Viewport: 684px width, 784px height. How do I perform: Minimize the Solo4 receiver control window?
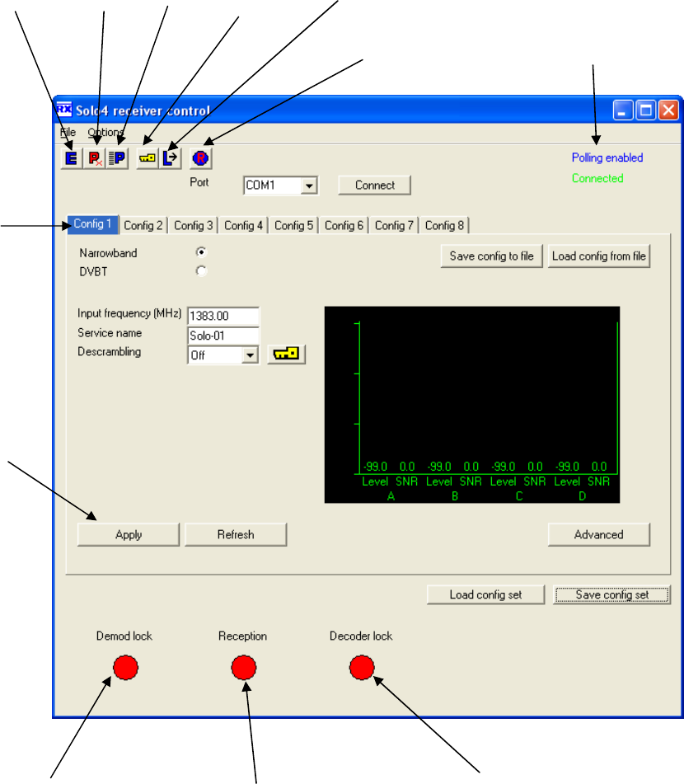click(x=623, y=110)
